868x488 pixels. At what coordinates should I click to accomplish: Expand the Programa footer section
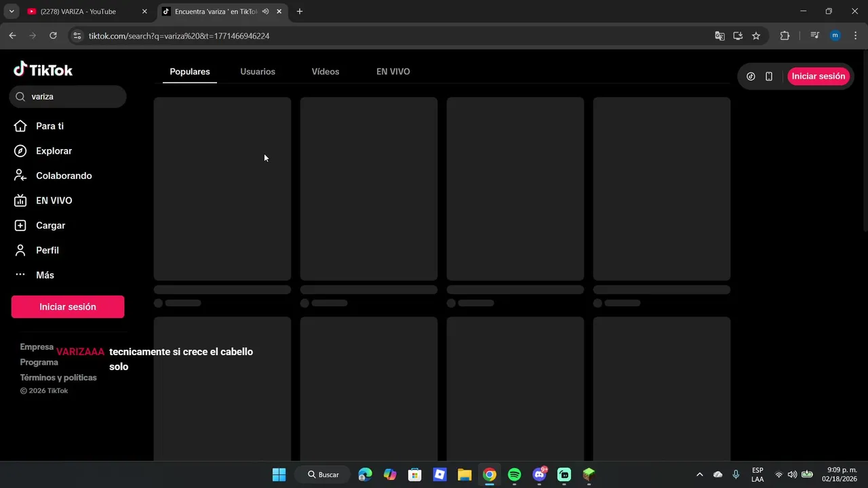pyautogui.click(x=39, y=363)
